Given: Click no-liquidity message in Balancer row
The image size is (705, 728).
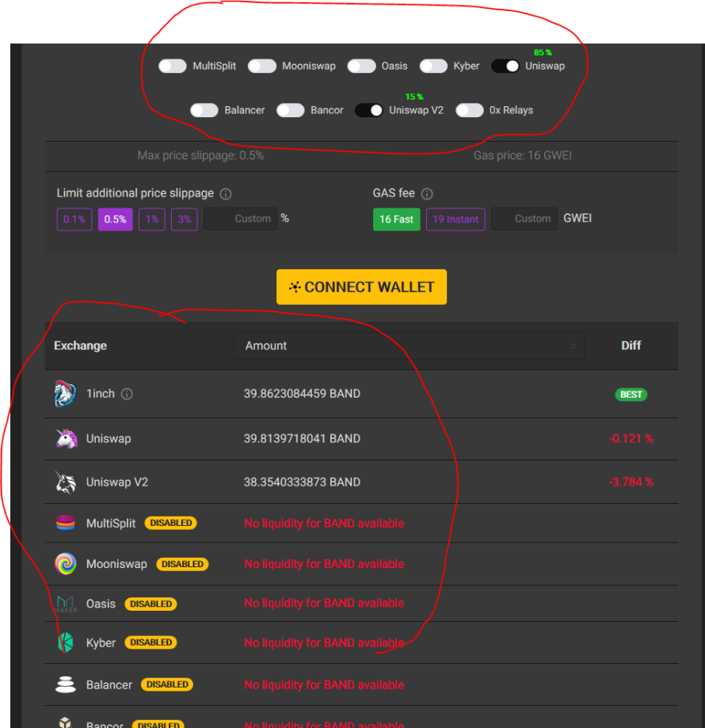Looking at the screenshot, I should tap(324, 684).
